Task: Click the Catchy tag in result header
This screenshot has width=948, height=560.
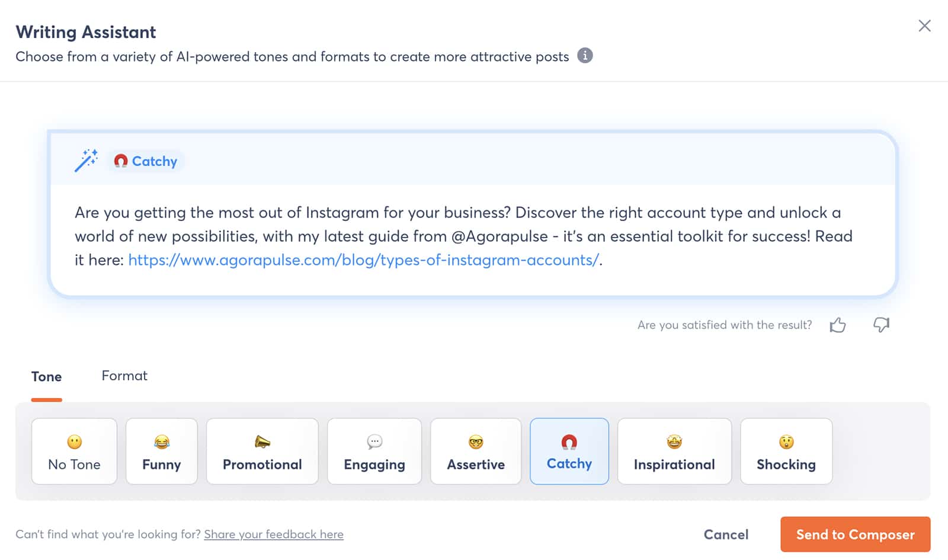Action: point(146,161)
